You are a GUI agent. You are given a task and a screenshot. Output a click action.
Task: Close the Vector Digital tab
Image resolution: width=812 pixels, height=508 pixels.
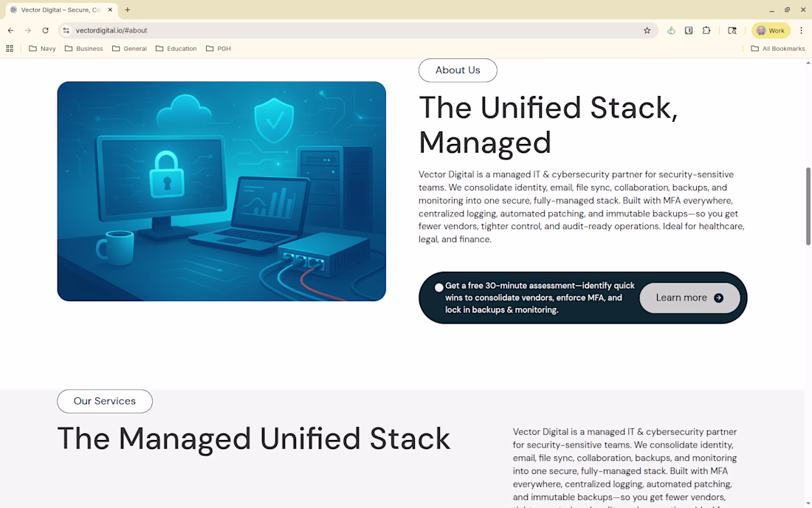[110, 10]
